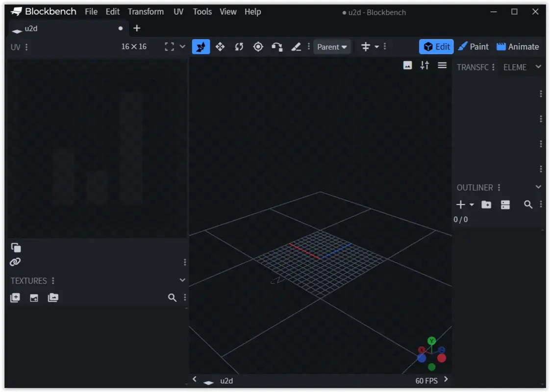The width and height of the screenshot is (550, 392).
Task: Open the search in the Outliner
Action: 528,205
